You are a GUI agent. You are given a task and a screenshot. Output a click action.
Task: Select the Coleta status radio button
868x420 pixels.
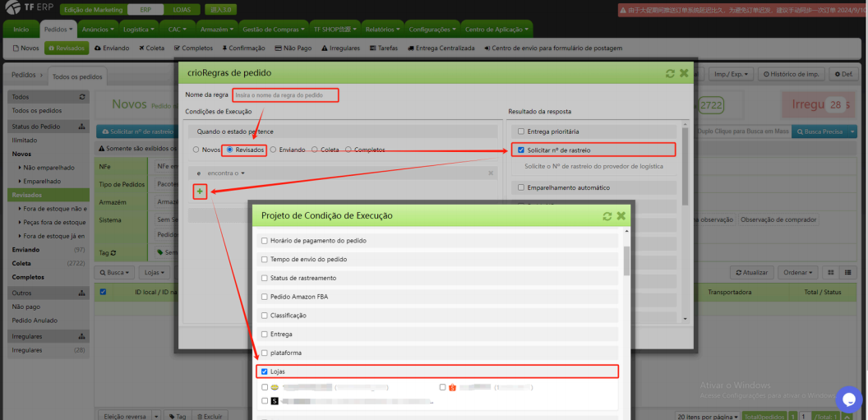tap(315, 150)
